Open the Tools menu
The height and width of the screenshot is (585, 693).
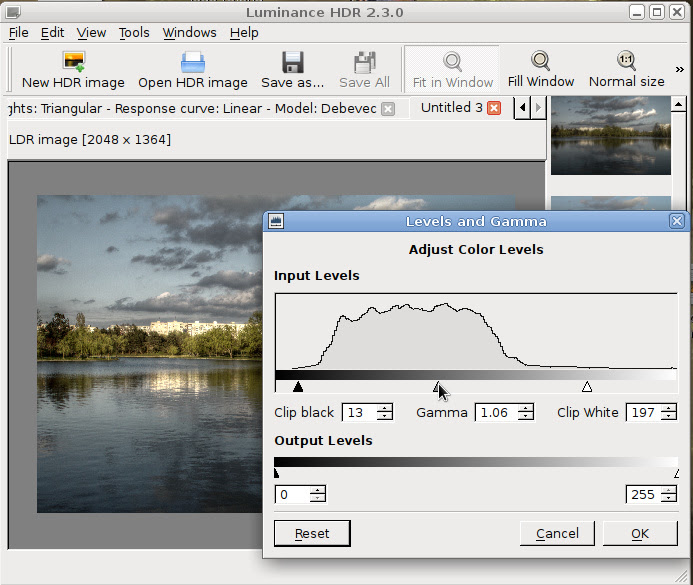[134, 33]
